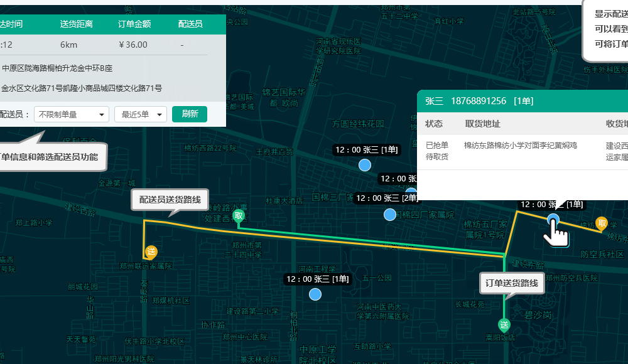The width and height of the screenshot is (628, 364).
Task: Click the 送货距离 column header
Action: click(x=77, y=24)
